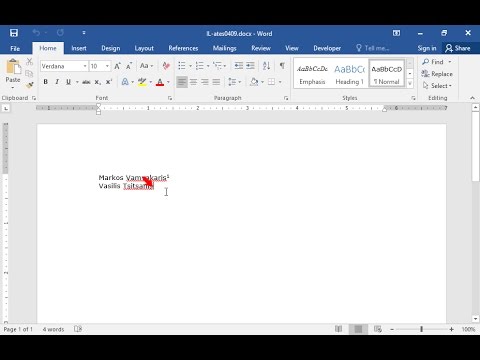Toggle Underline formatting
Viewport: 480px width, 360px height.
(68, 82)
